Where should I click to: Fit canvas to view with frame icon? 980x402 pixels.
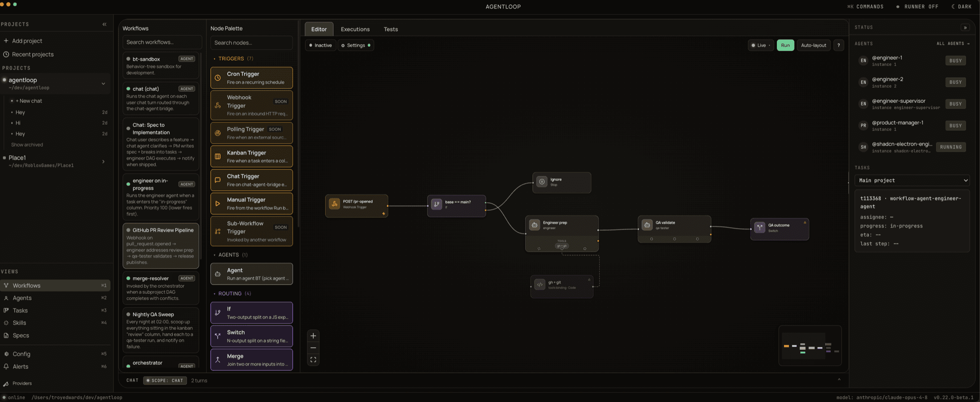tap(313, 360)
